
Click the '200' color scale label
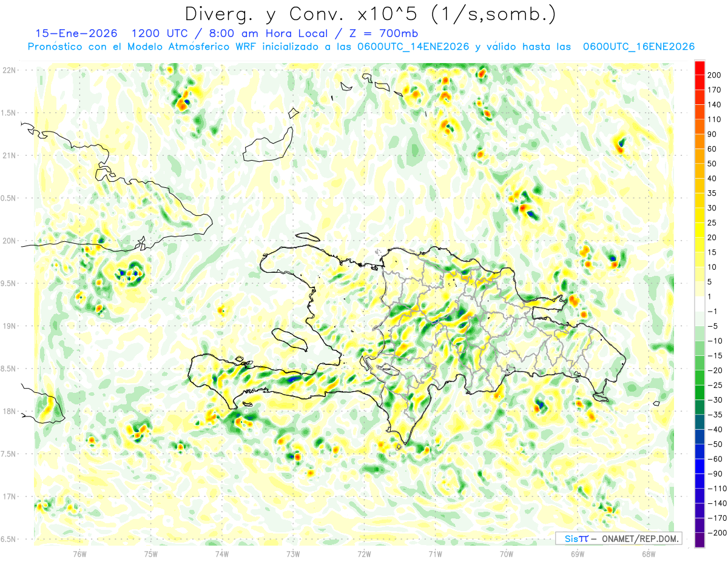coord(714,75)
